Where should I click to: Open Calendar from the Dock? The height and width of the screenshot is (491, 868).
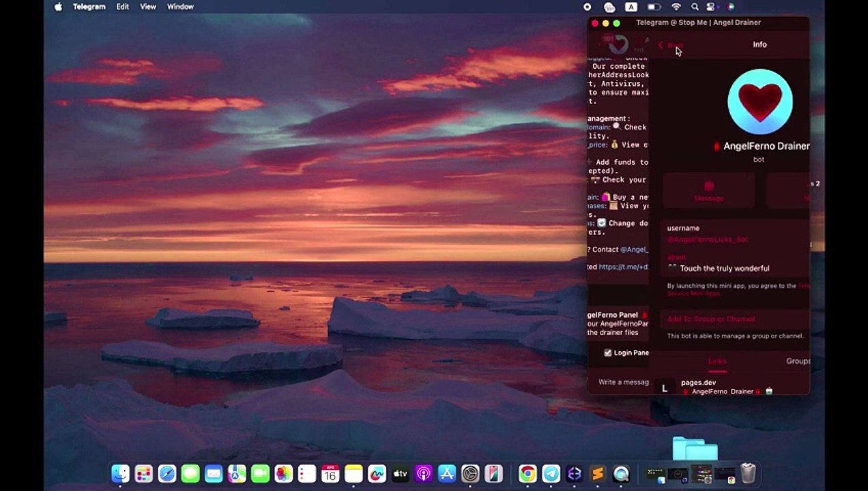point(330,473)
